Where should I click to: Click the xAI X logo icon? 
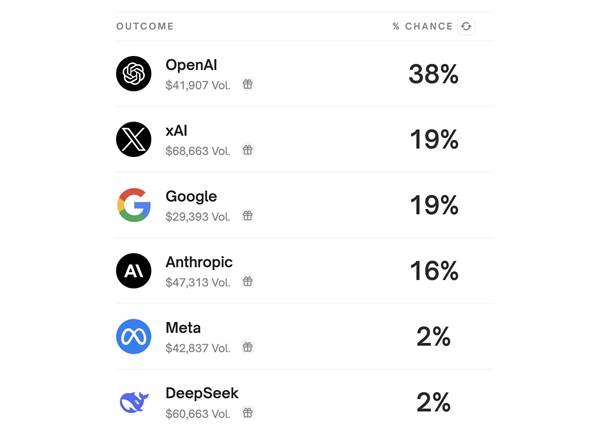click(134, 139)
